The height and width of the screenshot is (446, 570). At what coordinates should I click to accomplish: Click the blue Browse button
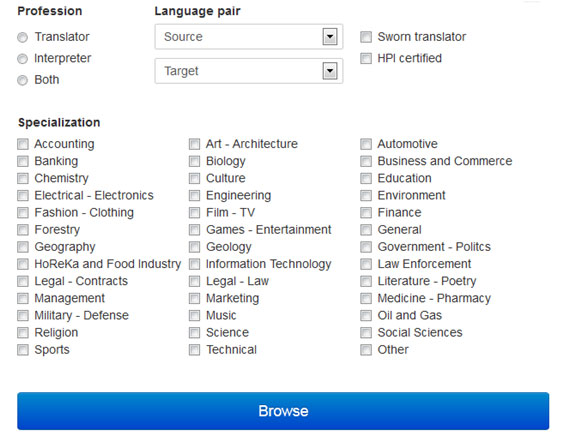(x=283, y=411)
